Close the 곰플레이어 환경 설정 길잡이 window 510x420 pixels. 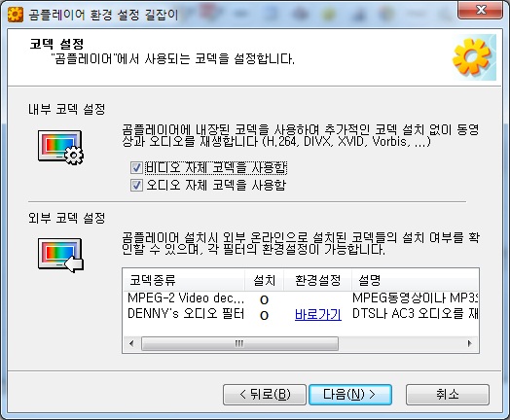pyautogui.click(x=481, y=10)
